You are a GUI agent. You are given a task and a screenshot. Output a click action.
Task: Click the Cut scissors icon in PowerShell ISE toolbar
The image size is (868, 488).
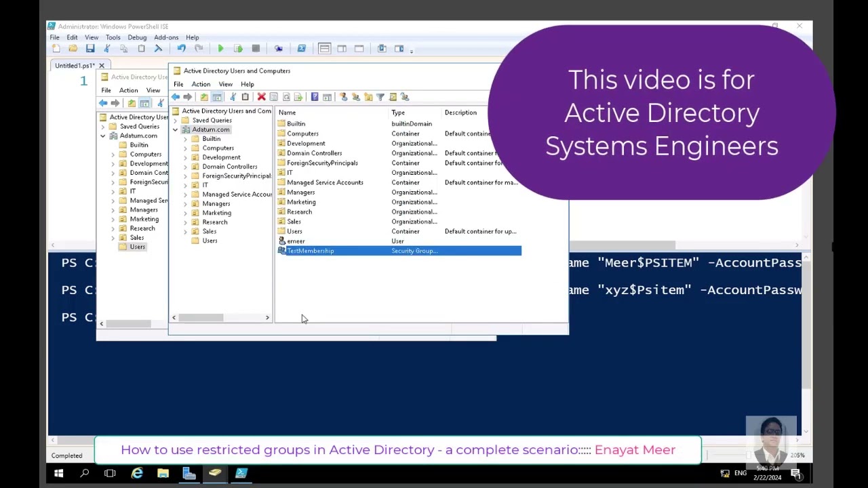coord(106,49)
